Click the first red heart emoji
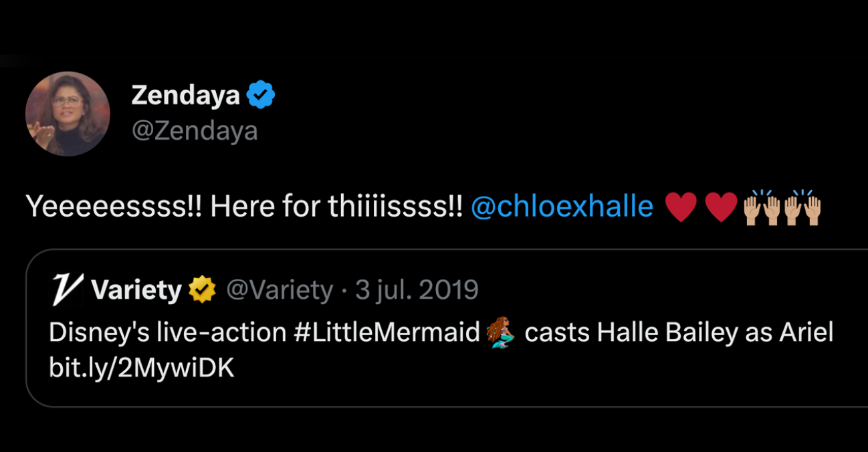 point(681,208)
